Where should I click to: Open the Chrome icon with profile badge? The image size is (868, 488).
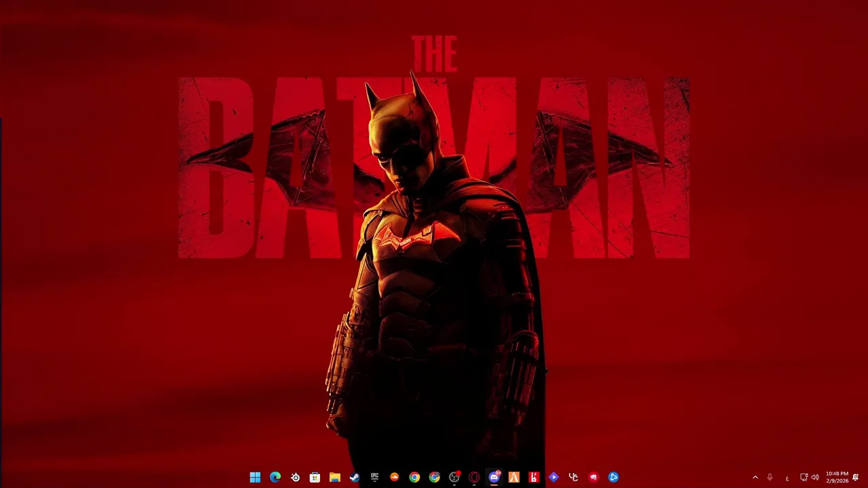pyautogui.click(x=434, y=477)
